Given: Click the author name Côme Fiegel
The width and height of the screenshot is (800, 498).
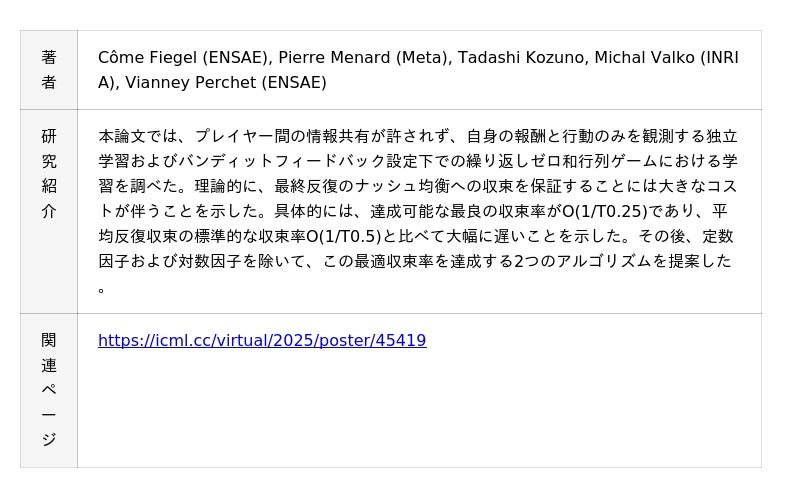Looking at the screenshot, I should [x=147, y=58].
